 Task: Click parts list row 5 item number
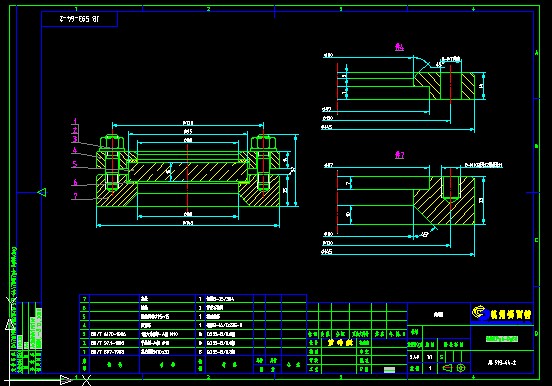click(84, 316)
